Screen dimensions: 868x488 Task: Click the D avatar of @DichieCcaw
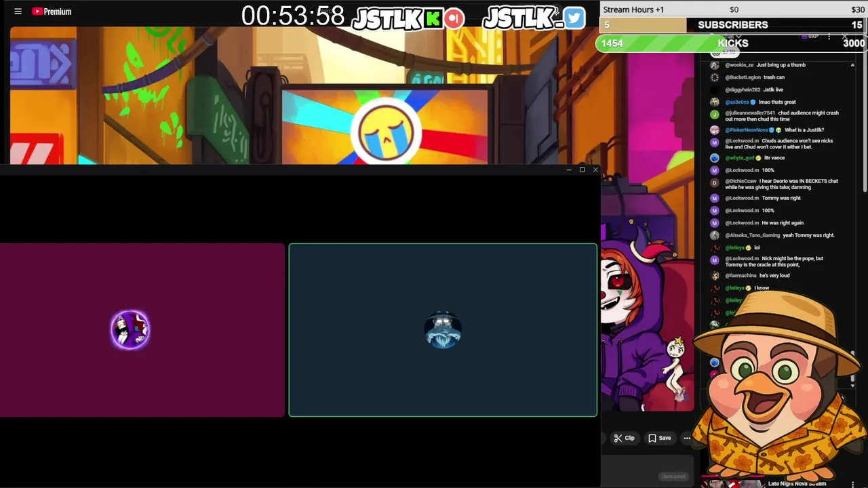tap(714, 182)
